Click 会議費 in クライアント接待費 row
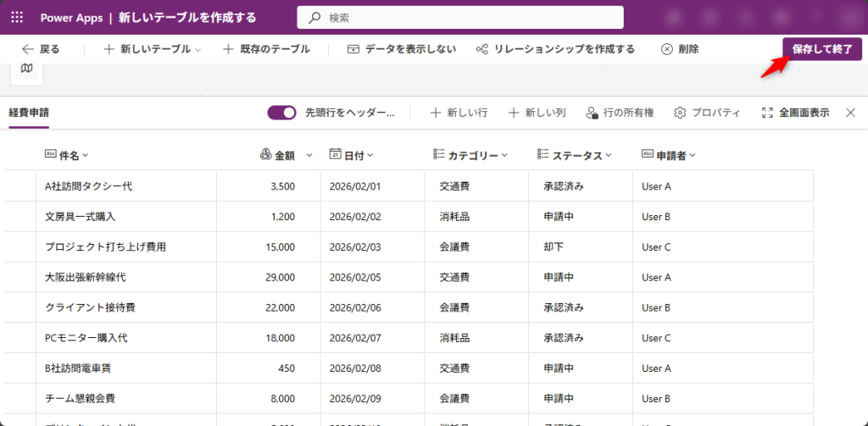This screenshot has width=868, height=426. [476, 307]
